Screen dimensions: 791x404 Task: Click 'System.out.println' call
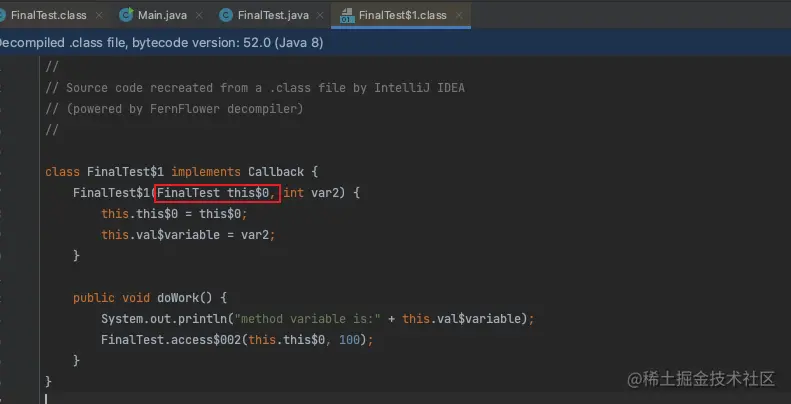click(164, 319)
